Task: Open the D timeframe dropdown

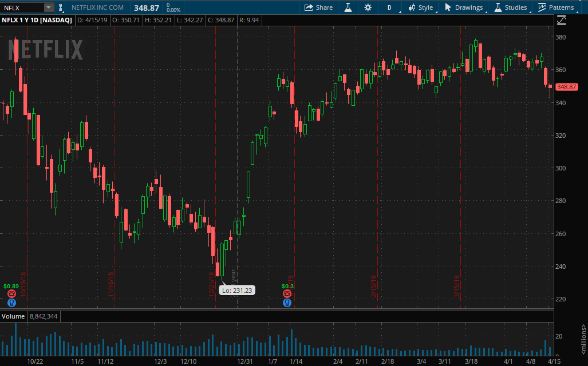Action: [390, 7]
